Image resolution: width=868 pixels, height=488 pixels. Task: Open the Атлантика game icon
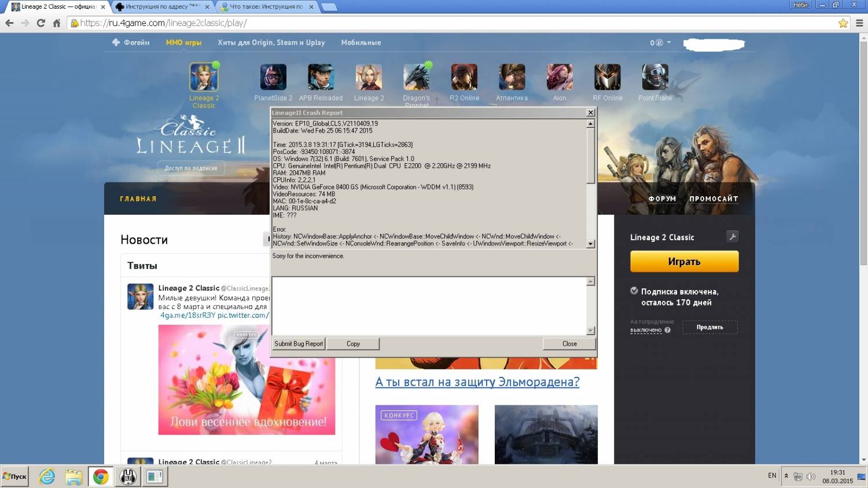coord(512,78)
